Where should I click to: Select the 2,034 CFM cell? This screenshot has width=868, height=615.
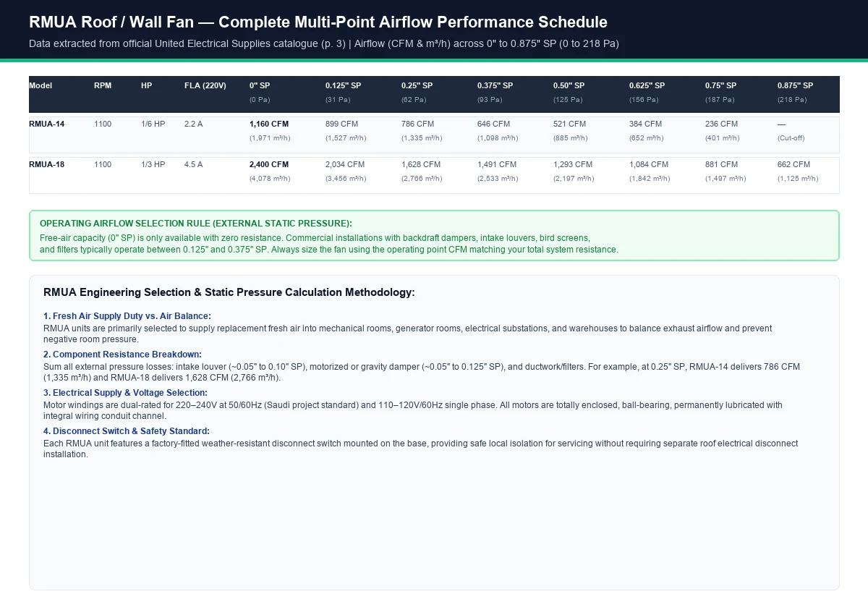click(x=345, y=164)
